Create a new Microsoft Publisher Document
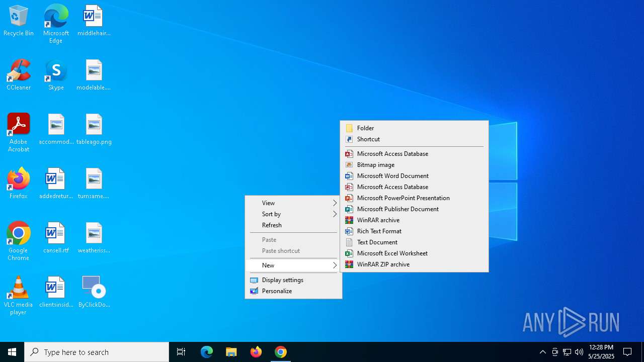The image size is (644, 362). 414,209
